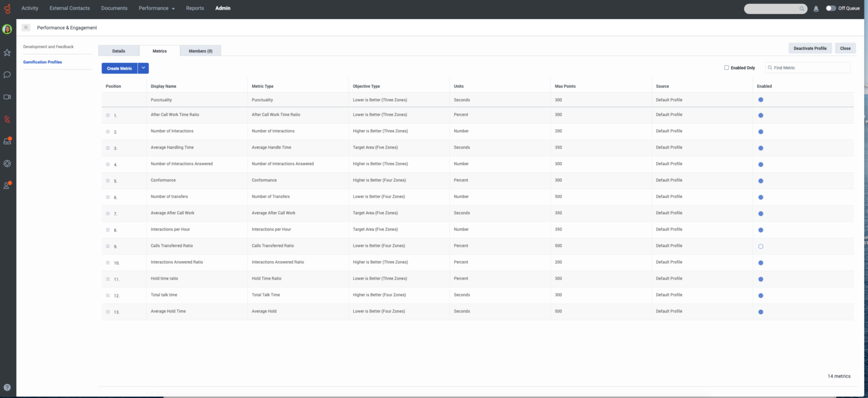Click the red phone calls icon
The height and width of the screenshot is (398, 868).
click(7, 119)
